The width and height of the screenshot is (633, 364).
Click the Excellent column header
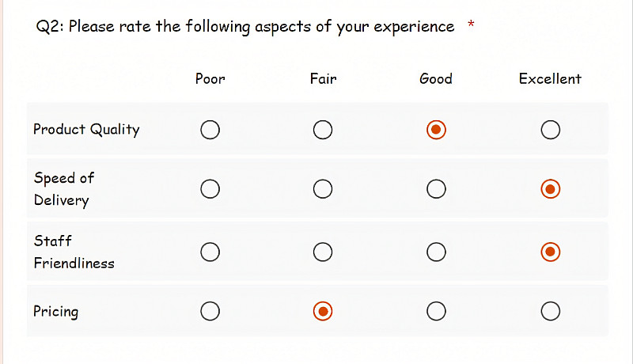[x=550, y=78]
